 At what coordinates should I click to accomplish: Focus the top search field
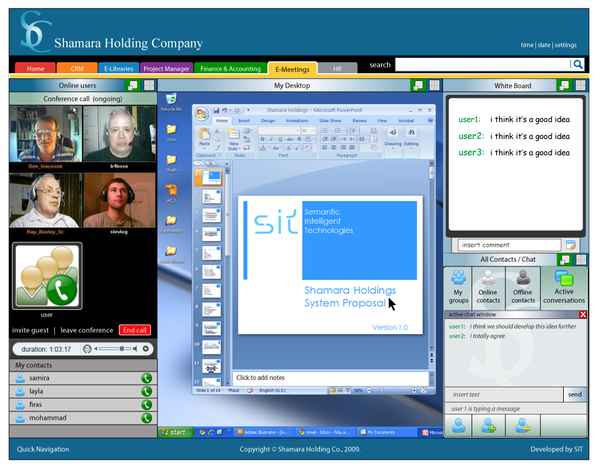click(482, 64)
